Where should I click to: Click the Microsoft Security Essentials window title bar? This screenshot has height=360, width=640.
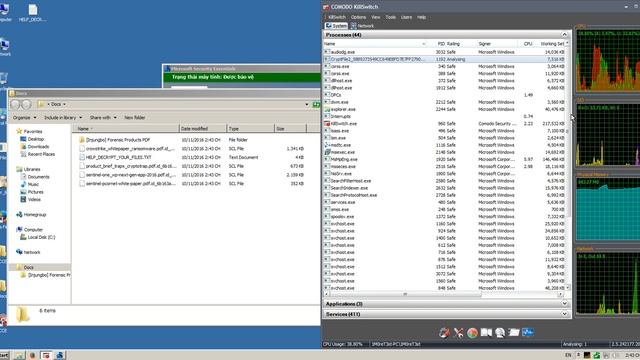click(x=242, y=69)
